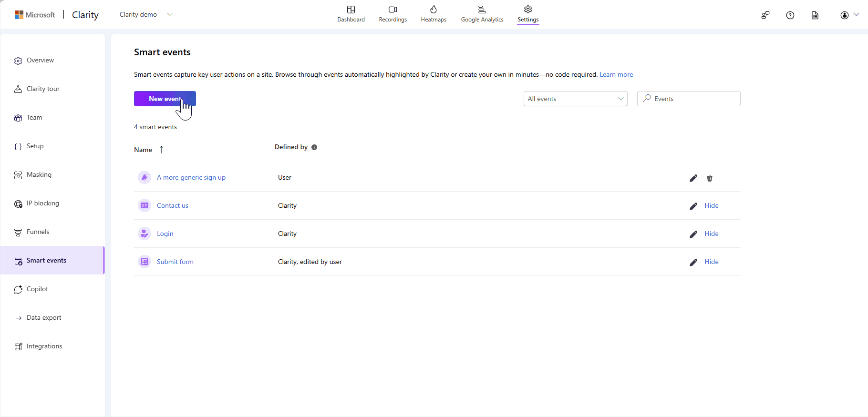Image resolution: width=868 pixels, height=417 pixels.
Task: Open Masking settings
Action: click(52, 175)
